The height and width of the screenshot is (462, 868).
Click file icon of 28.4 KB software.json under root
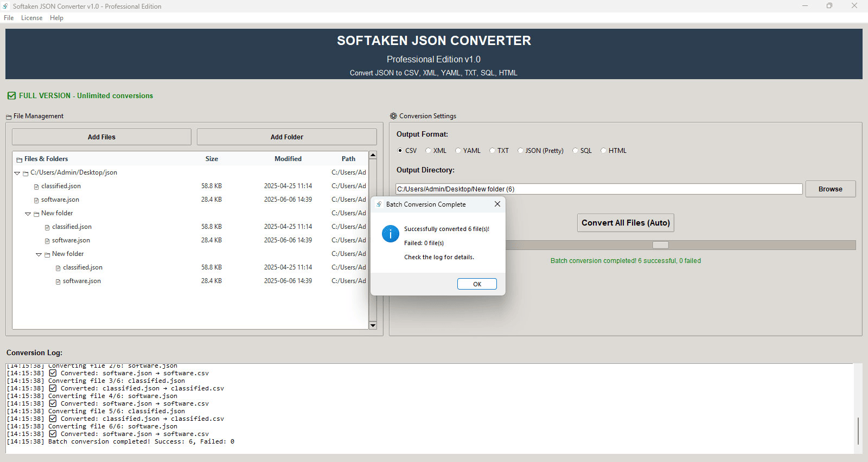coord(36,200)
